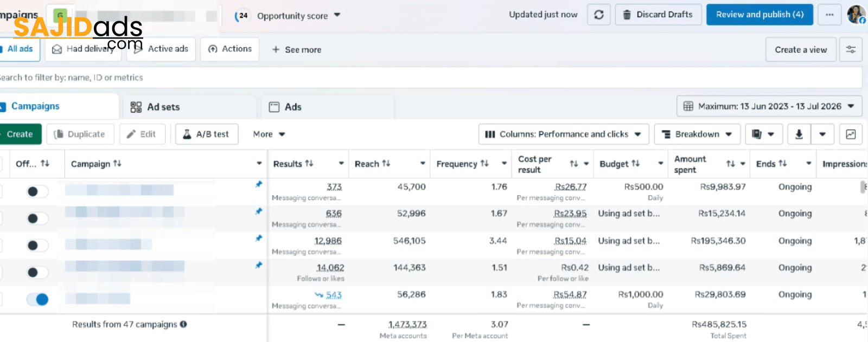Turn off campaign with Rs29,803.69 spent
868x342 pixels.
pyautogui.click(x=37, y=299)
